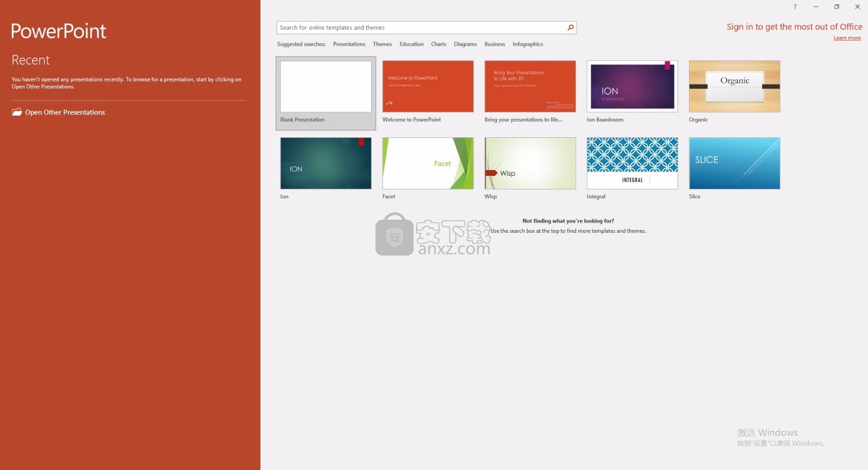Click the Integral caption below thumbnail
This screenshot has width=868, height=470.
point(596,196)
